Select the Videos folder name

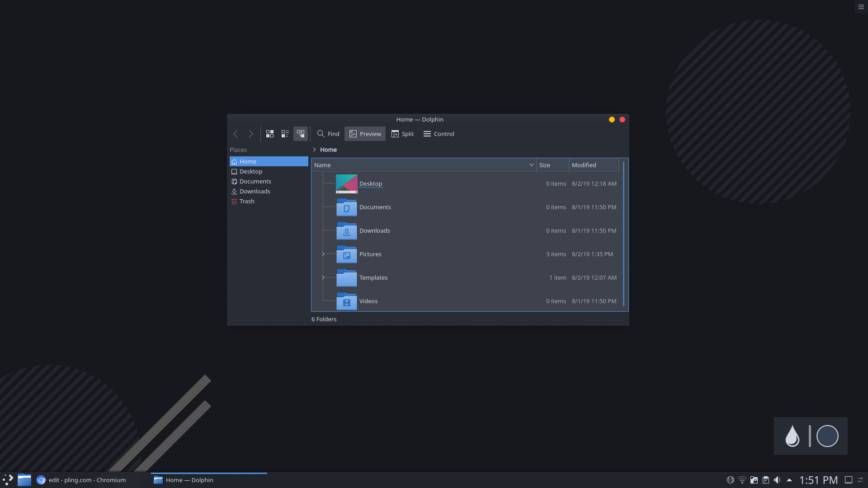click(368, 301)
